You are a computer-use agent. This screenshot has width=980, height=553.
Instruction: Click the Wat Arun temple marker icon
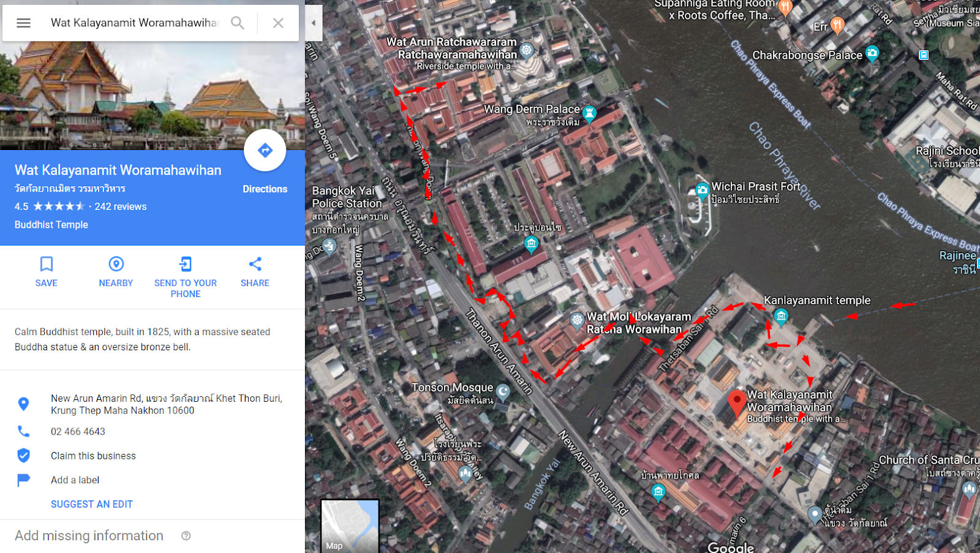(x=526, y=50)
